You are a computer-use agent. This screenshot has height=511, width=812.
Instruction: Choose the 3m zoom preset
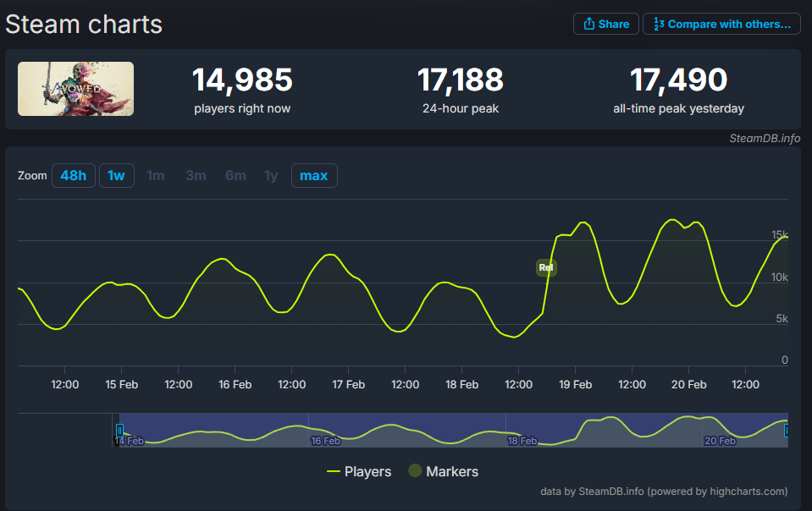[x=196, y=175]
